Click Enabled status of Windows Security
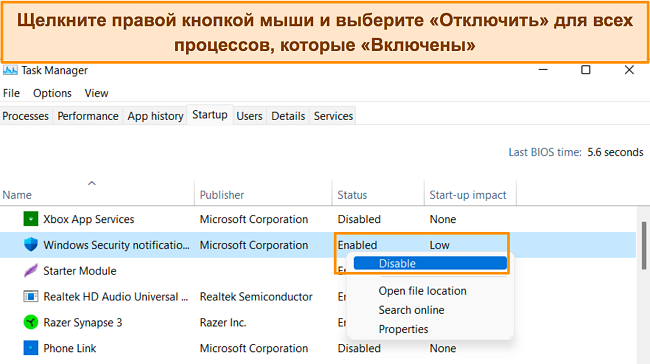Image resolution: width=650 pixels, height=364 pixels. (357, 245)
